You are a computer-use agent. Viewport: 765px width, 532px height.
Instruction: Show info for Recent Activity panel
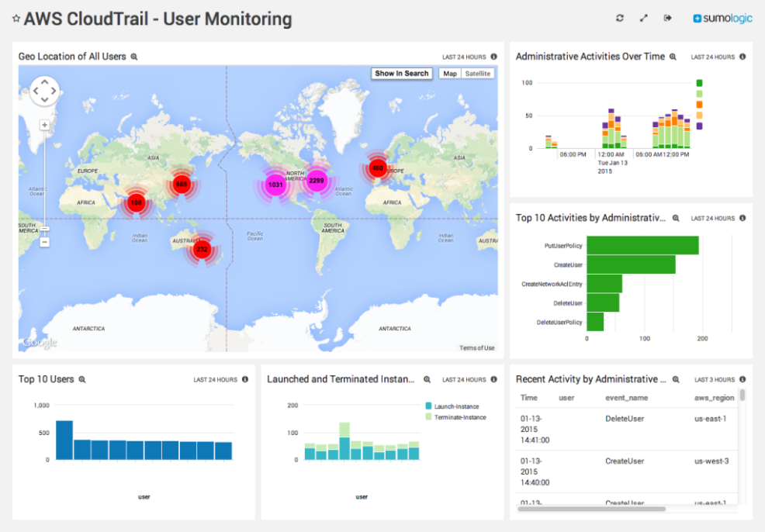pos(742,379)
